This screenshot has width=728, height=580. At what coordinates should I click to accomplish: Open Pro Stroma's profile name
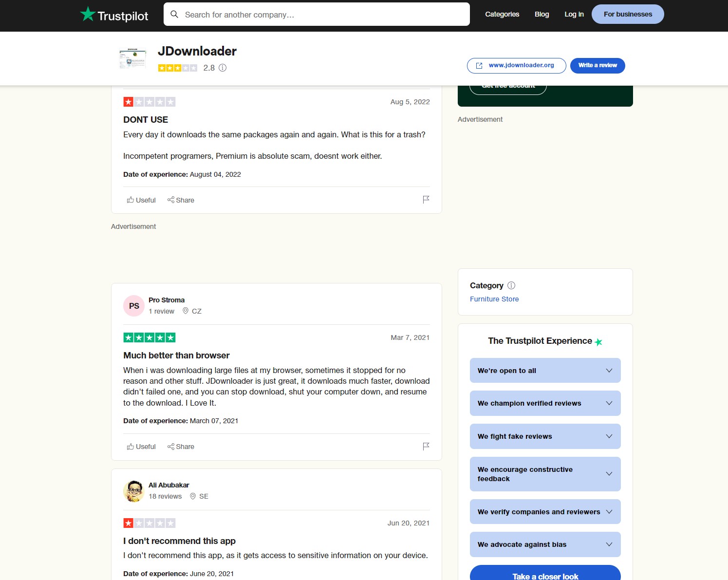click(x=167, y=300)
